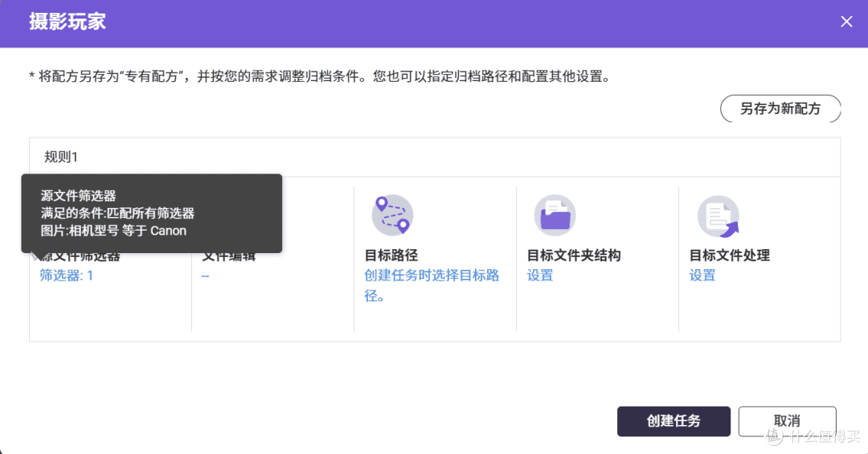Click the 目标路径 heading
The image size is (868, 454).
coord(391,256)
